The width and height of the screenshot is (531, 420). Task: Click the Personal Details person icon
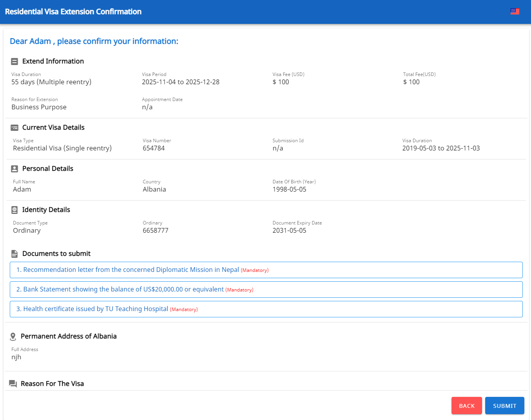[14, 169]
